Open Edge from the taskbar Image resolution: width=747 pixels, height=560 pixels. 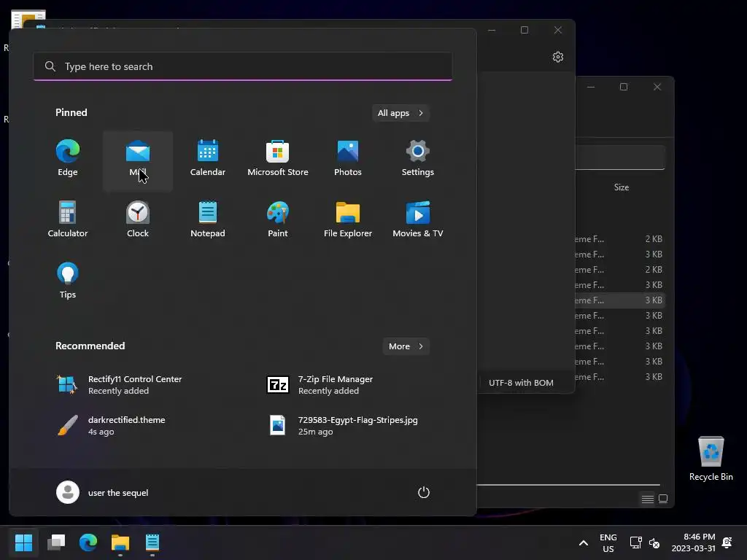(x=88, y=542)
